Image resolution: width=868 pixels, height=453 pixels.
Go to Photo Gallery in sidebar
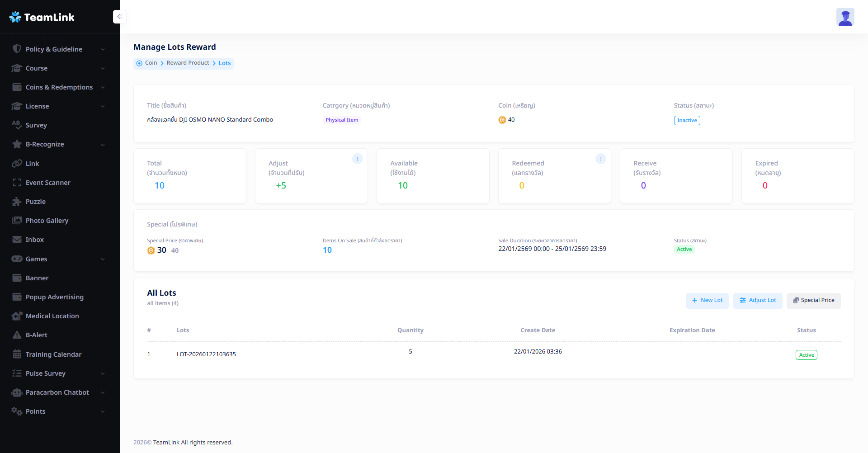pos(47,221)
